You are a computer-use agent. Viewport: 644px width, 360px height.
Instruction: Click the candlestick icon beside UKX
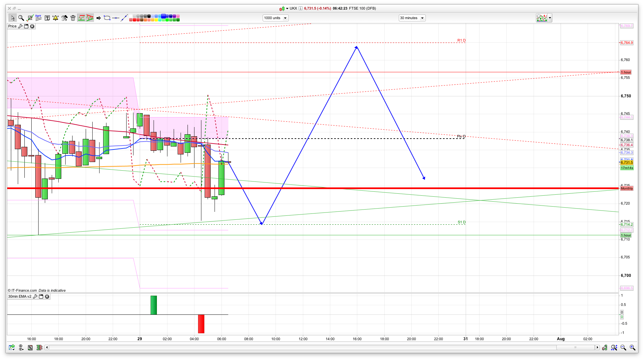click(282, 9)
